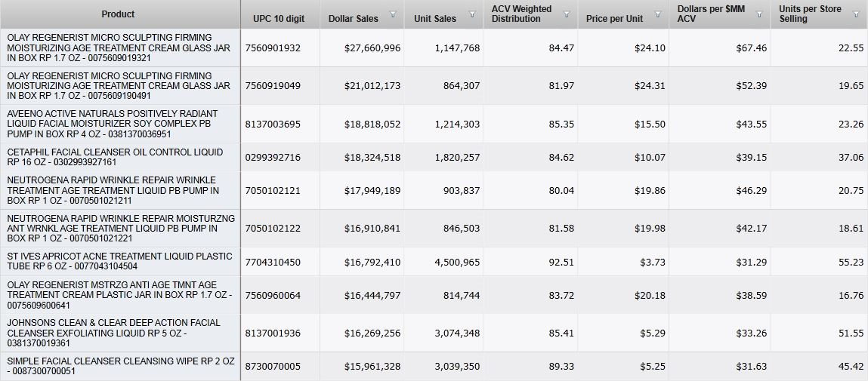Viewport: 868px width, 381px height.
Task: Select the Simple Facial Cleanser Wipe row
Action: coord(121,366)
